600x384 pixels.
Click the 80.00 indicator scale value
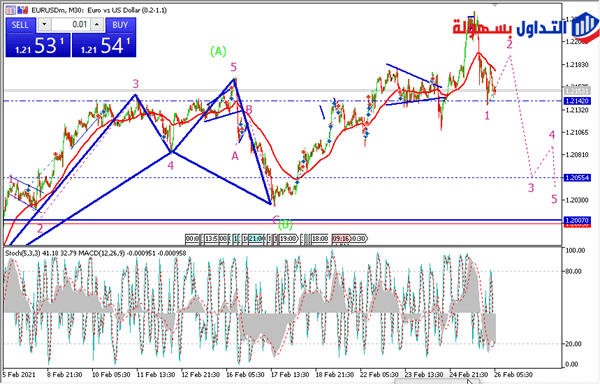pyautogui.click(x=573, y=271)
